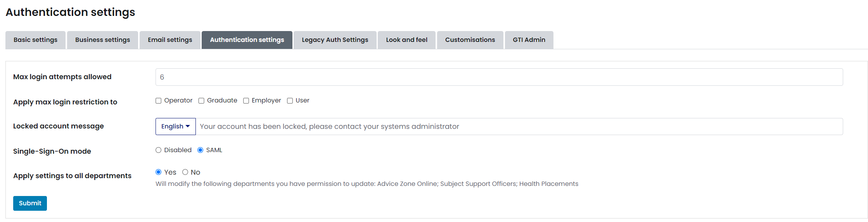Go to Legacy Auth Settings tab
This screenshot has width=868, height=222.
tap(335, 40)
